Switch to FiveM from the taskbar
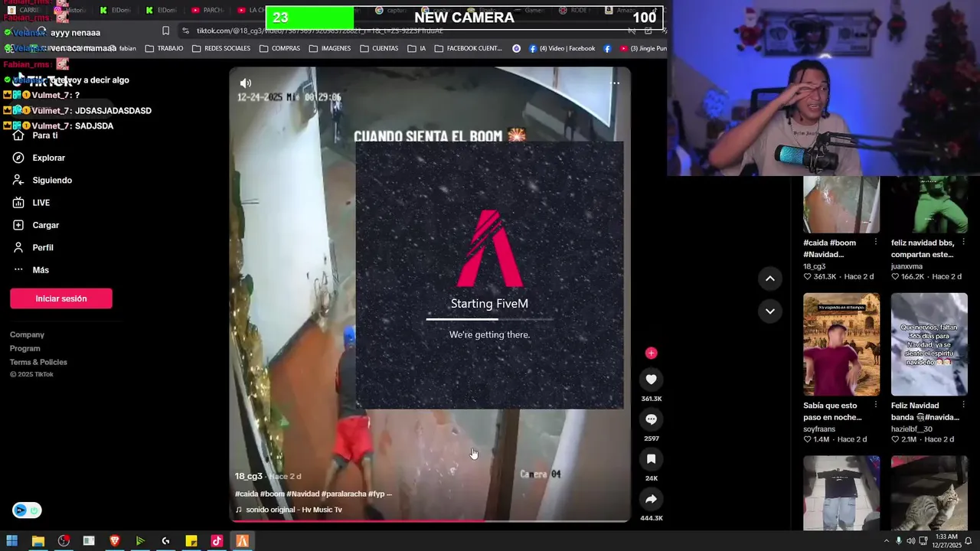980x551 pixels. (242, 541)
